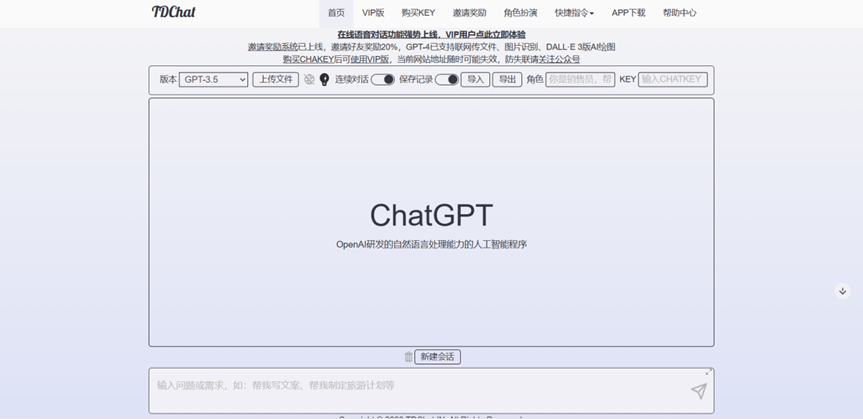Click the 上传文件 button

276,79
